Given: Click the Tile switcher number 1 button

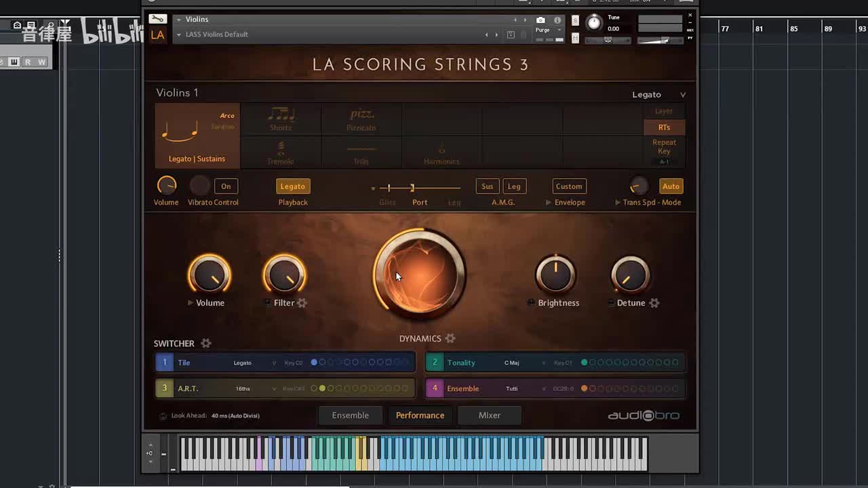Looking at the screenshot, I should tap(164, 363).
